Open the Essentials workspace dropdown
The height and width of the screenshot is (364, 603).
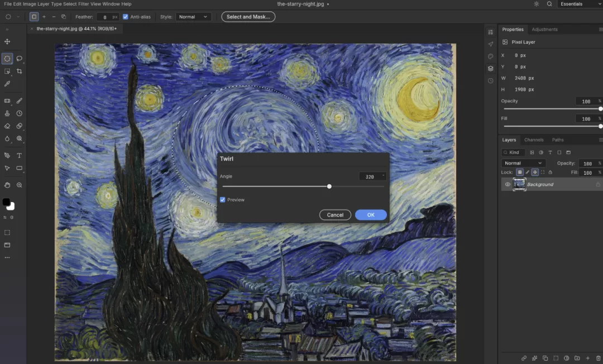(x=579, y=4)
